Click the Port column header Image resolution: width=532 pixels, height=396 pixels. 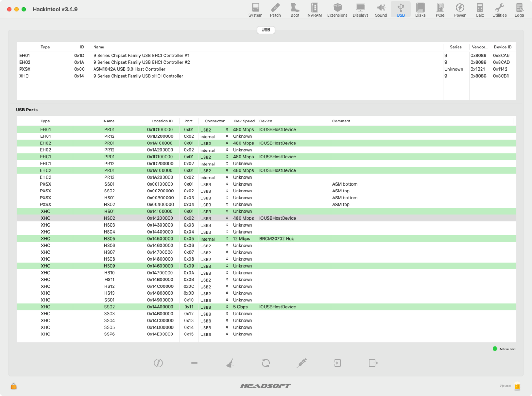click(x=189, y=121)
